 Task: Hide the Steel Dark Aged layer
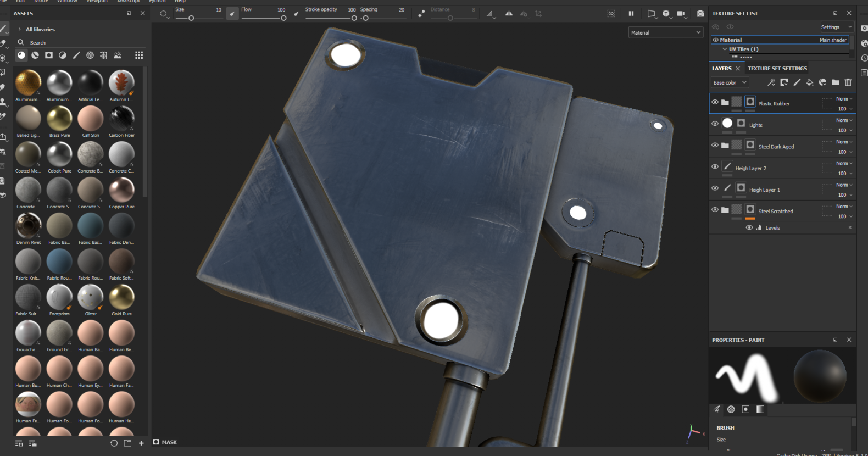click(x=715, y=145)
